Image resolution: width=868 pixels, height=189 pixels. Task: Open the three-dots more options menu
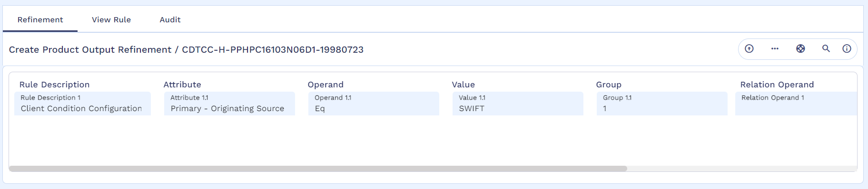tap(775, 48)
